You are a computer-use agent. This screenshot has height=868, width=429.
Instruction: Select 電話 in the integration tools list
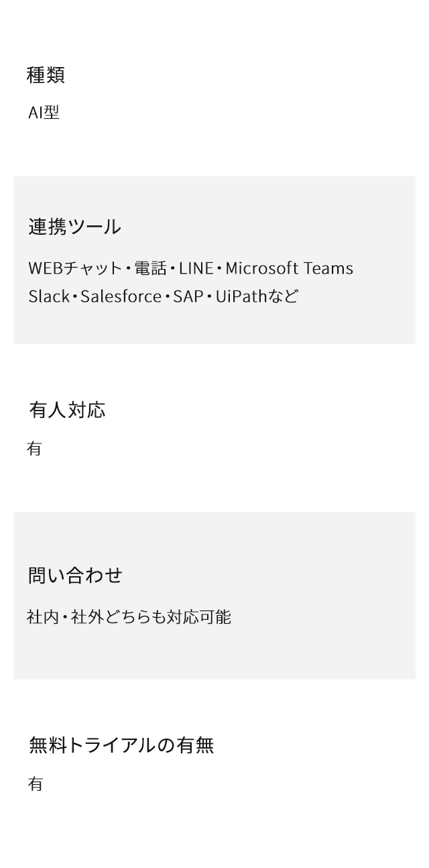[x=150, y=268]
